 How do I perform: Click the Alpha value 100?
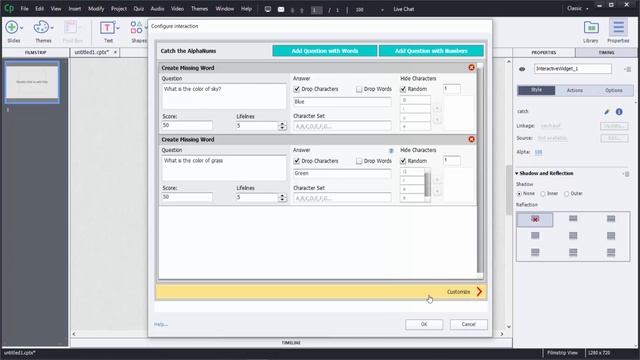(x=538, y=152)
